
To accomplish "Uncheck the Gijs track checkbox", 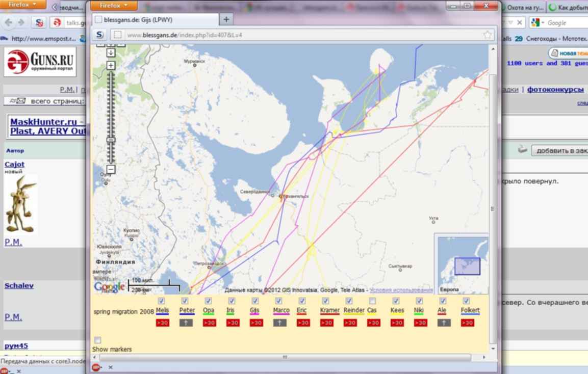I will [x=255, y=301].
